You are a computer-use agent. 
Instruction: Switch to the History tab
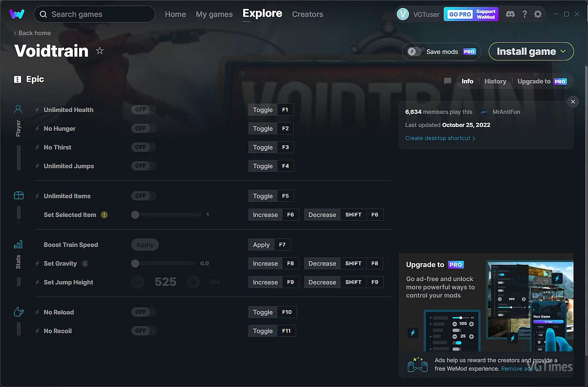coord(495,81)
